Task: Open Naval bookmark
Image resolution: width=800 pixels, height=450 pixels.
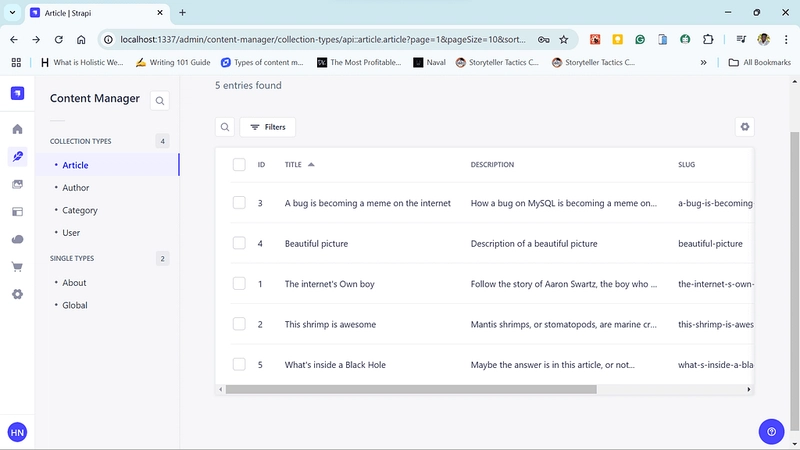Action: click(430, 62)
